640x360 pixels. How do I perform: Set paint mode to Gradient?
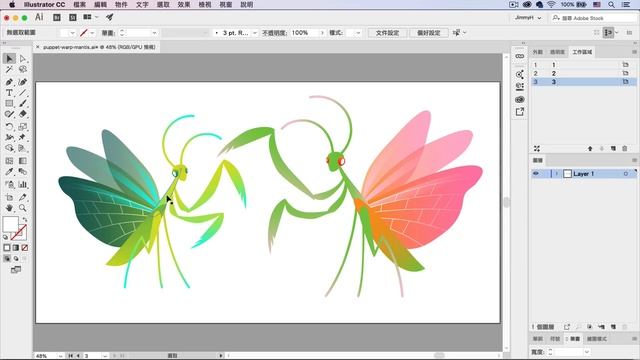tap(16, 248)
